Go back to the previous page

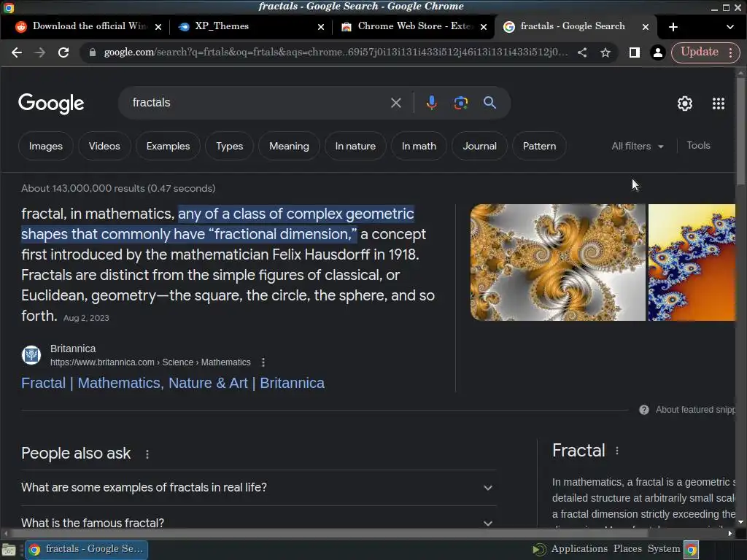click(17, 52)
